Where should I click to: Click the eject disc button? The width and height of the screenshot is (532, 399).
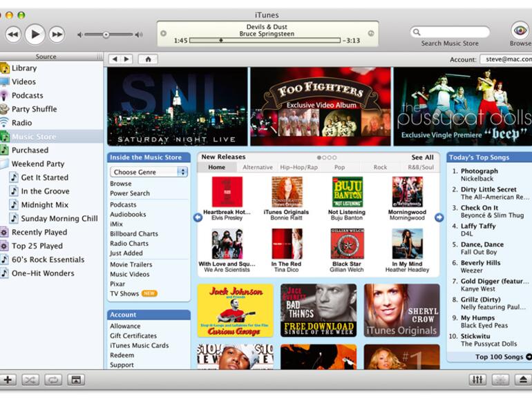click(x=523, y=380)
